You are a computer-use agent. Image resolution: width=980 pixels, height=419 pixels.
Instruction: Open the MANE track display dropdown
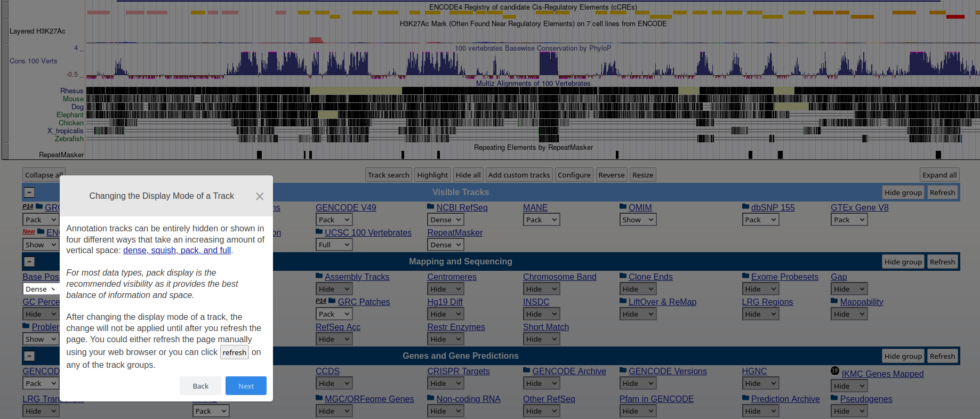pos(541,220)
